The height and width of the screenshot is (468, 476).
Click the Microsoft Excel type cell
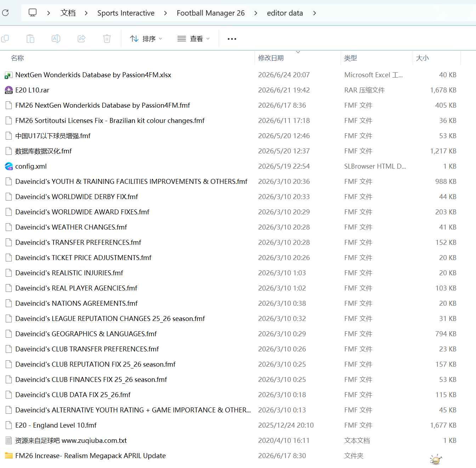(x=373, y=75)
